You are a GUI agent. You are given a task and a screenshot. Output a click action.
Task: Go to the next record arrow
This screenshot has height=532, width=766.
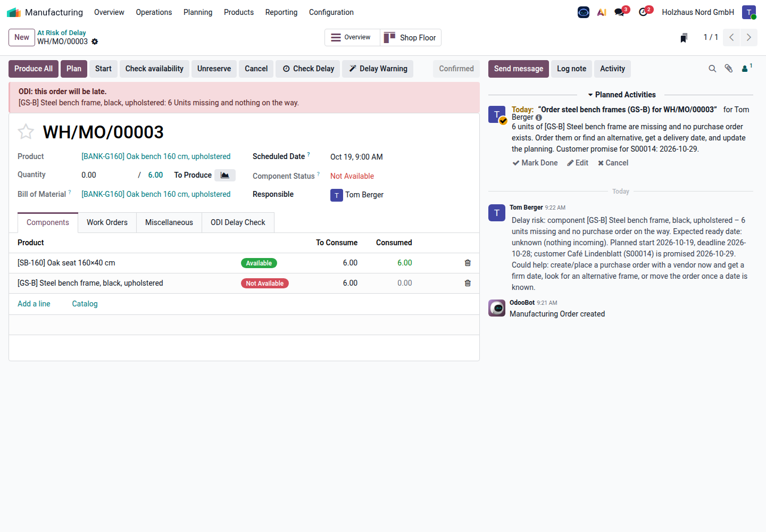point(748,37)
